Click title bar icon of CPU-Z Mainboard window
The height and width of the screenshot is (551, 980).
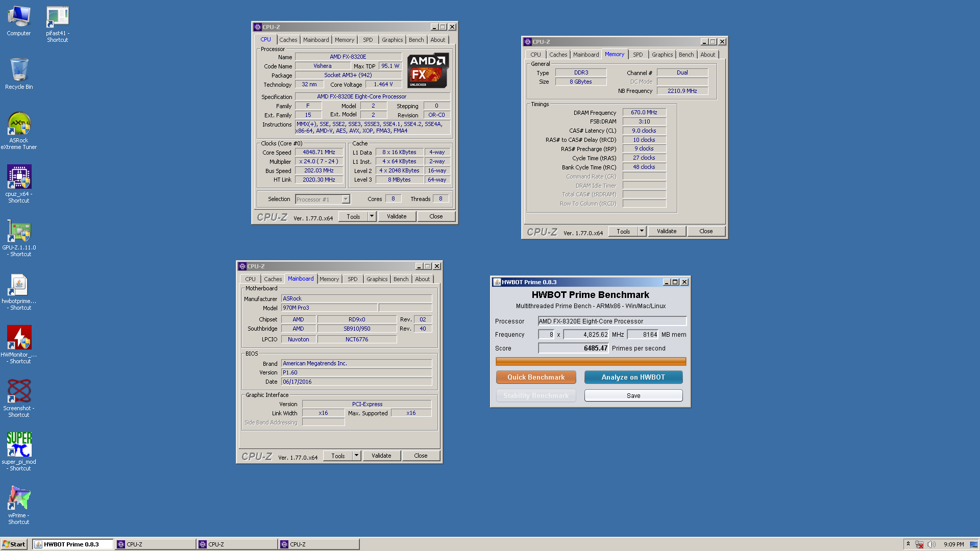point(242,266)
